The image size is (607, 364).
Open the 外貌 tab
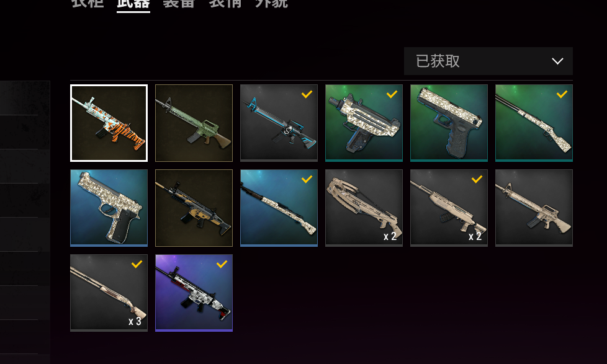(271, 4)
